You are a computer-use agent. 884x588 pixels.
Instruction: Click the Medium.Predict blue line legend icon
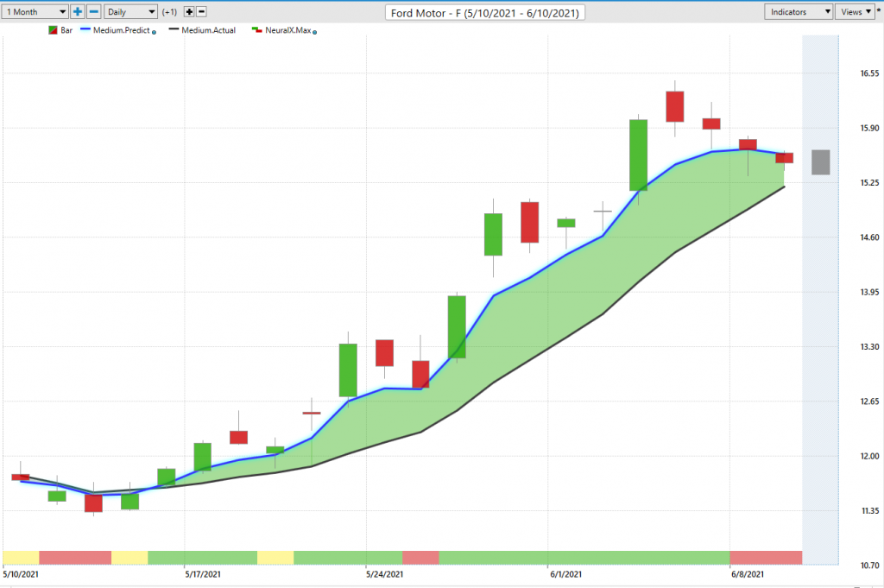(85, 29)
